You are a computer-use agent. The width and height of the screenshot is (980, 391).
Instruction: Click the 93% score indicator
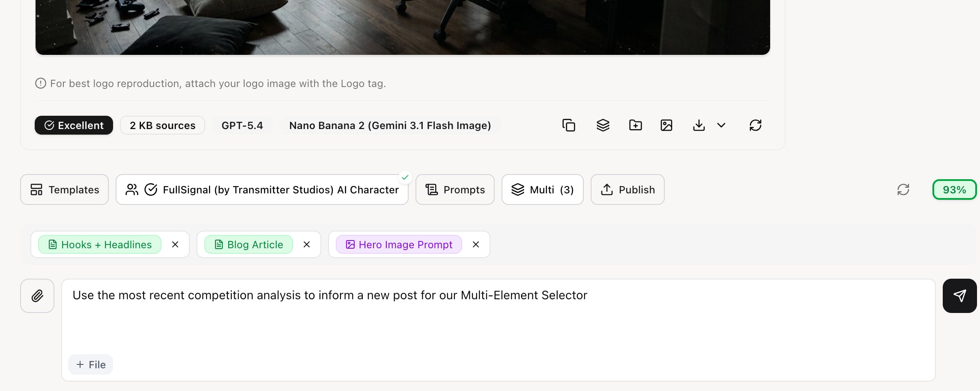click(x=954, y=189)
